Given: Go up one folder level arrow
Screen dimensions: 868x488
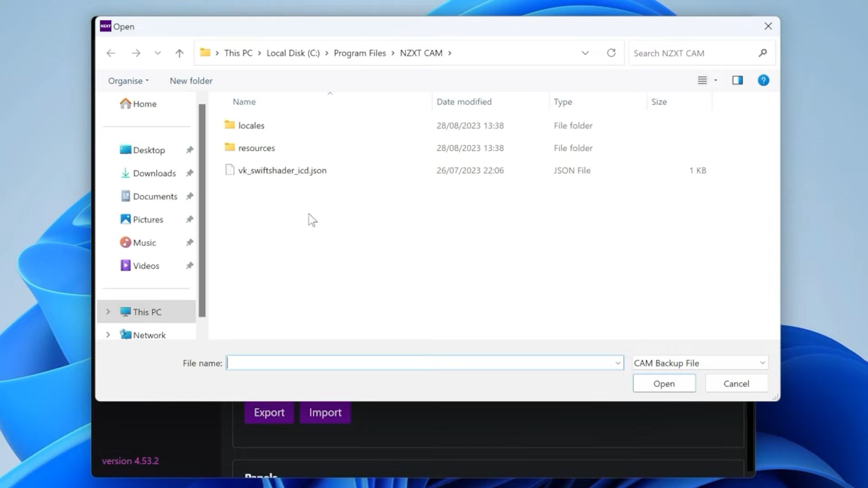Looking at the screenshot, I should (179, 53).
